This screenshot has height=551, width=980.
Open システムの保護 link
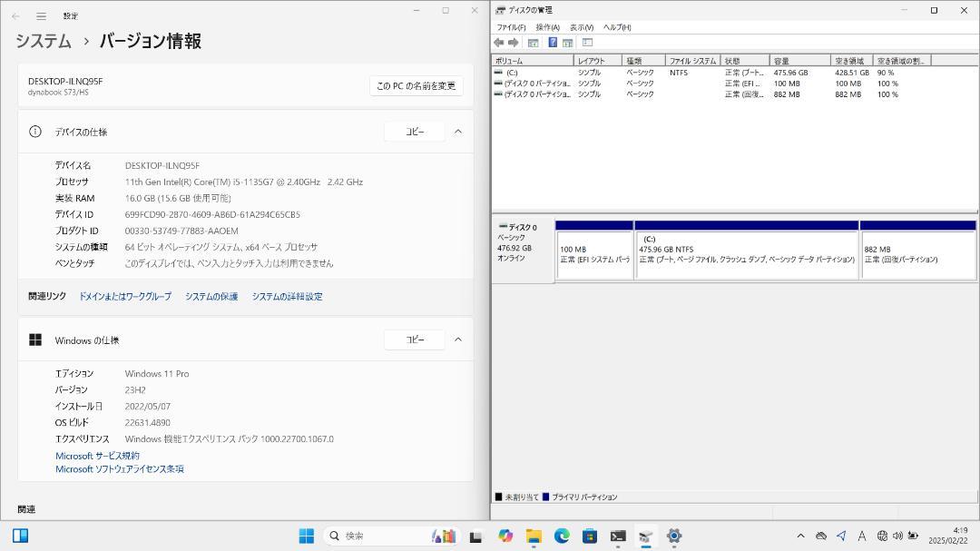[211, 297]
